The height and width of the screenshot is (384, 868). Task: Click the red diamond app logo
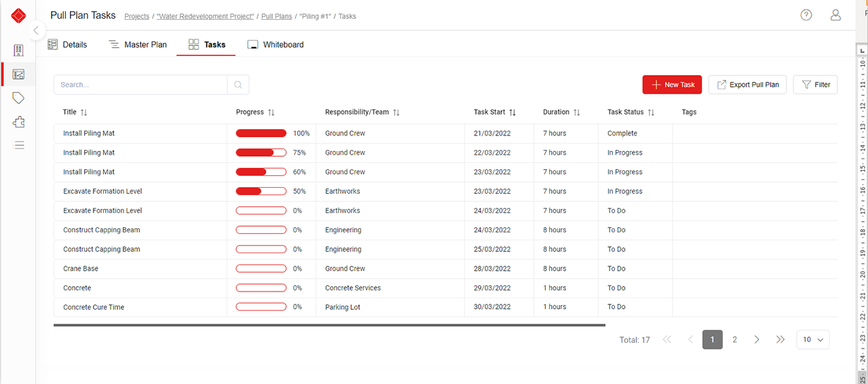(x=19, y=16)
